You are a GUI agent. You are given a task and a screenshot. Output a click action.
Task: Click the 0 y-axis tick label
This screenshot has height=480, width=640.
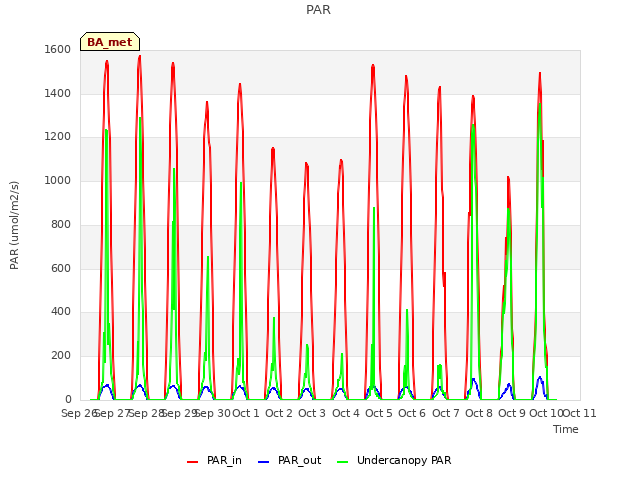[68, 399]
